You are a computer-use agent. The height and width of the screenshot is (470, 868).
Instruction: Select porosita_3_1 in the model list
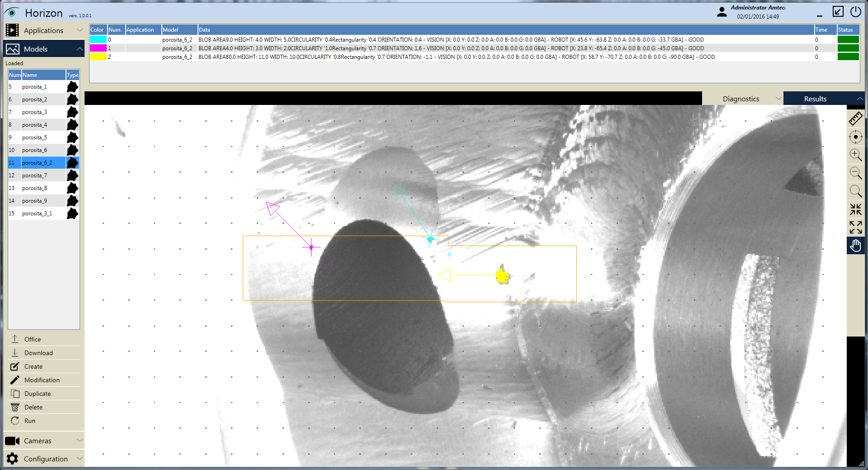click(44, 214)
